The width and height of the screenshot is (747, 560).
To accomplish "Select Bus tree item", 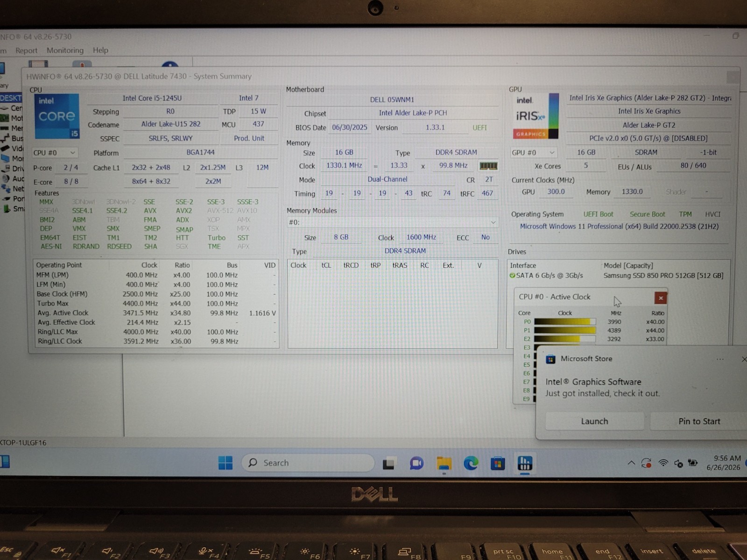I will coord(12,139).
